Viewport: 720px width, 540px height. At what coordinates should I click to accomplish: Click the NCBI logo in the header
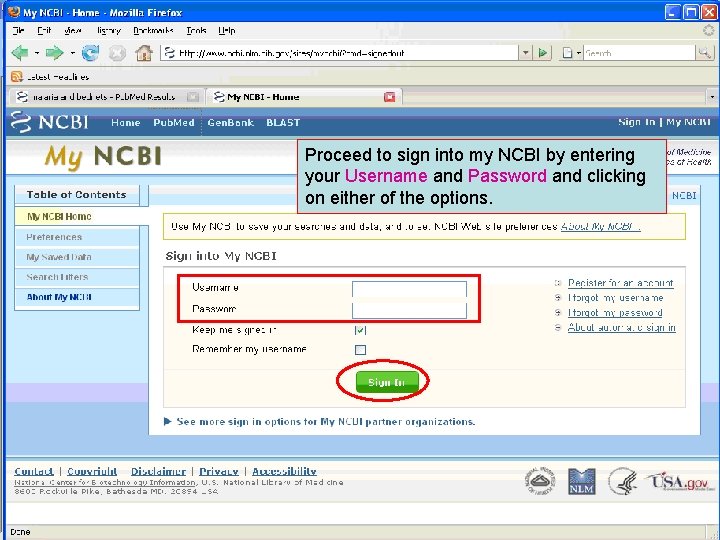coord(50,122)
